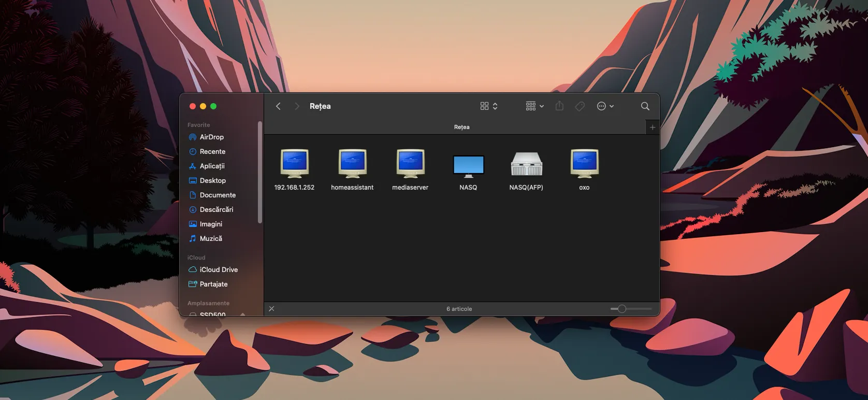Select the mediaserver network device
Image resolution: width=868 pixels, height=400 pixels.
[410, 164]
